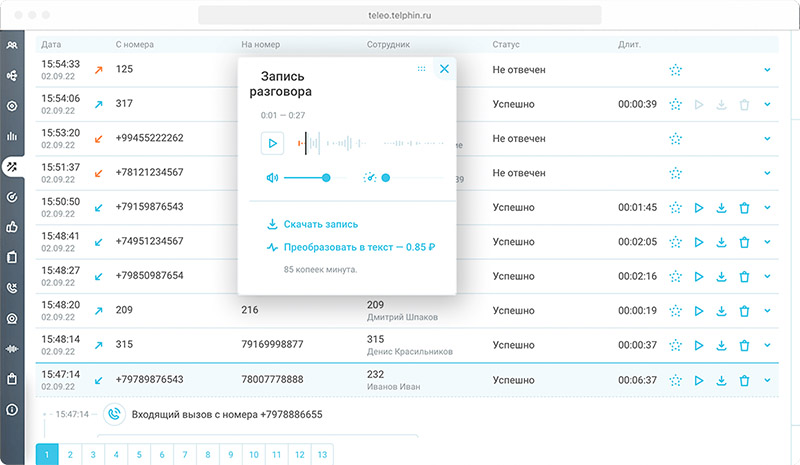Viewport: 800px width, 465px height.
Task: Click the playback speed slider handle
Action: tap(385, 178)
